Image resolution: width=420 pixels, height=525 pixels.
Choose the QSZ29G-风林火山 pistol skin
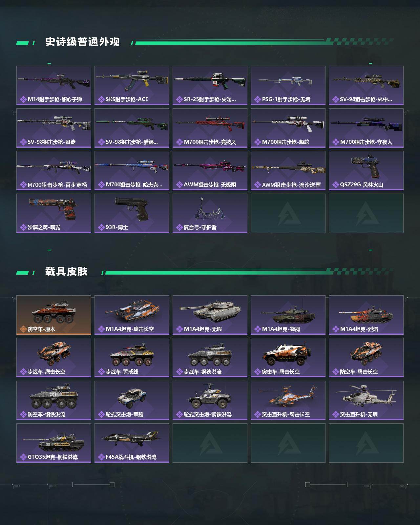point(366,171)
